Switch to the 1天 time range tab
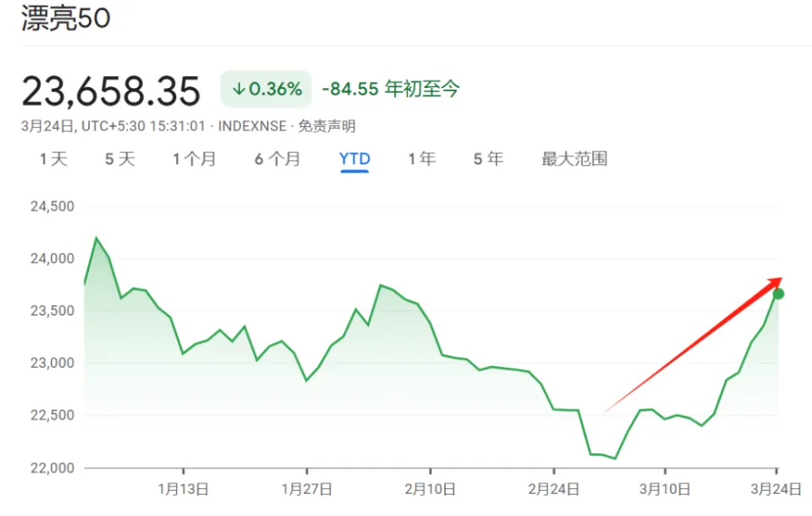The width and height of the screenshot is (812, 516). (53, 159)
